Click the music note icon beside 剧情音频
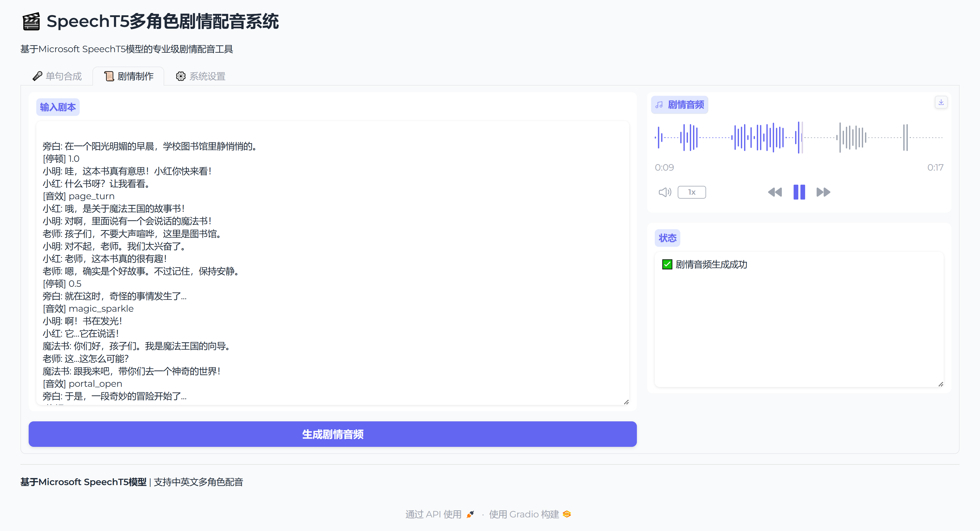This screenshot has width=980, height=531. (659, 105)
